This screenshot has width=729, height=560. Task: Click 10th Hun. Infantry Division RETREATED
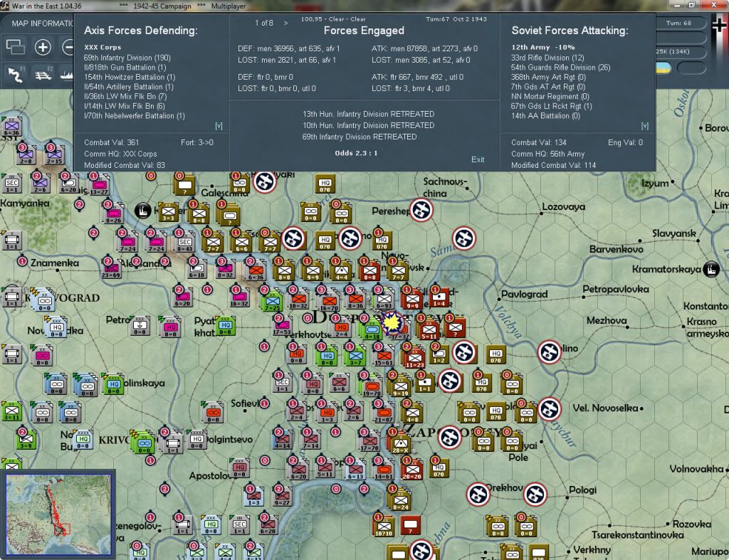click(368, 125)
